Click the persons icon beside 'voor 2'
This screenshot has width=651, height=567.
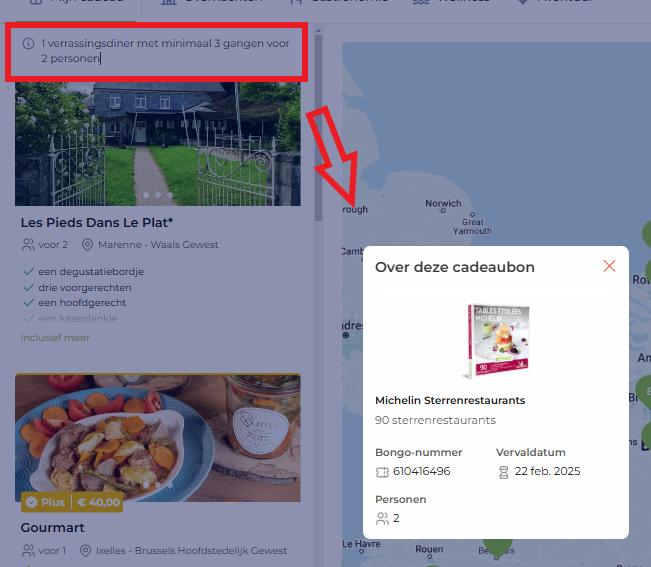[x=28, y=245]
